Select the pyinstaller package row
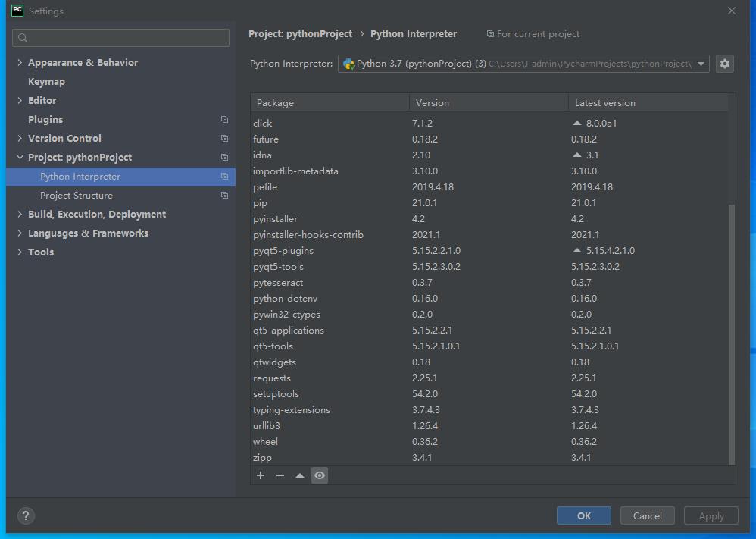Viewport: 756px width, 539px height. pos(489,218)
